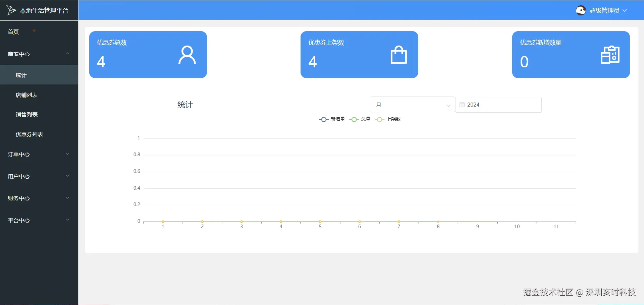Toggle the 新增量 series in chart legend
644x305 pixels.
pos(332,119)
